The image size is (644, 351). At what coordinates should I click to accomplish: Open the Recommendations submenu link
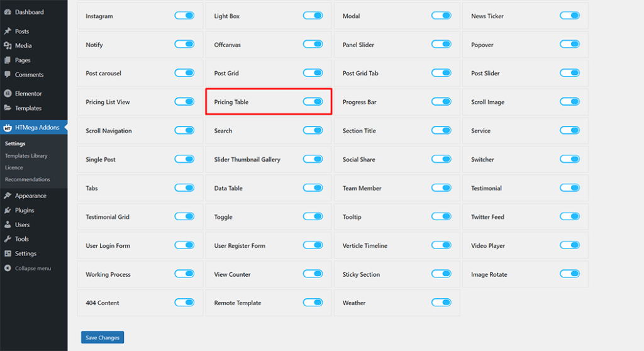point(28,180)
